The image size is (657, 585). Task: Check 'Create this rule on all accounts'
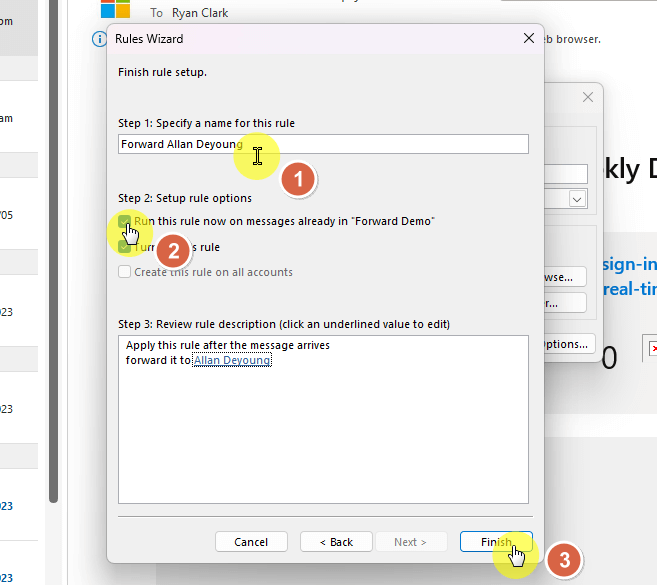point(124,272)
